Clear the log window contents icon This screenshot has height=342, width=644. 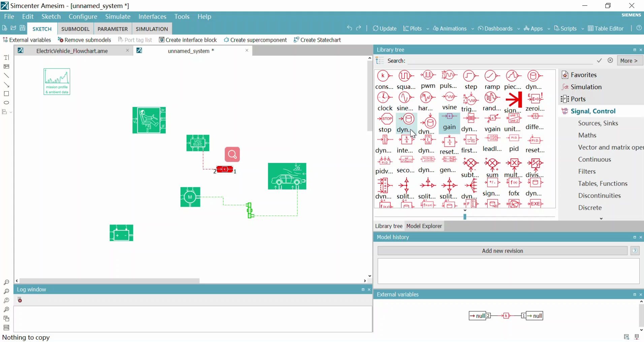pos(20,300)
